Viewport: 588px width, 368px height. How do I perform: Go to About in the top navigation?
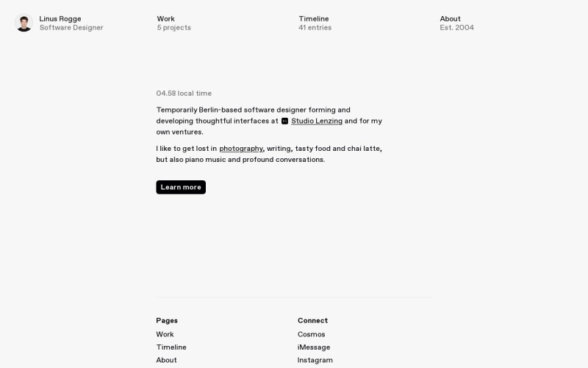pos(450,18)
